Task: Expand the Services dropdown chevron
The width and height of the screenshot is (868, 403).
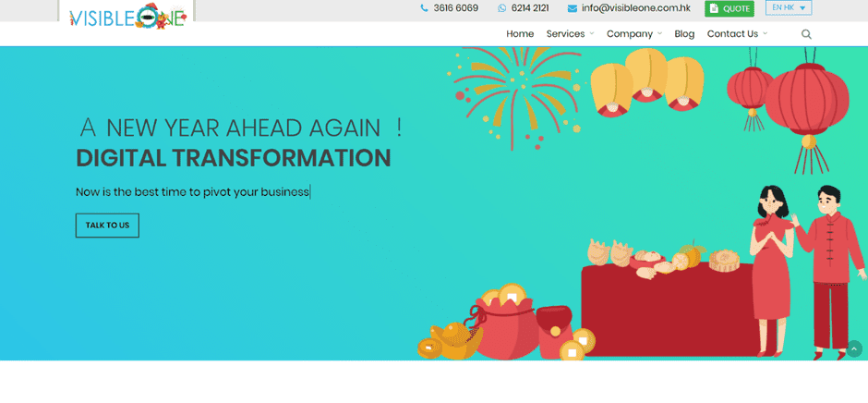Action: coord(591,34)
